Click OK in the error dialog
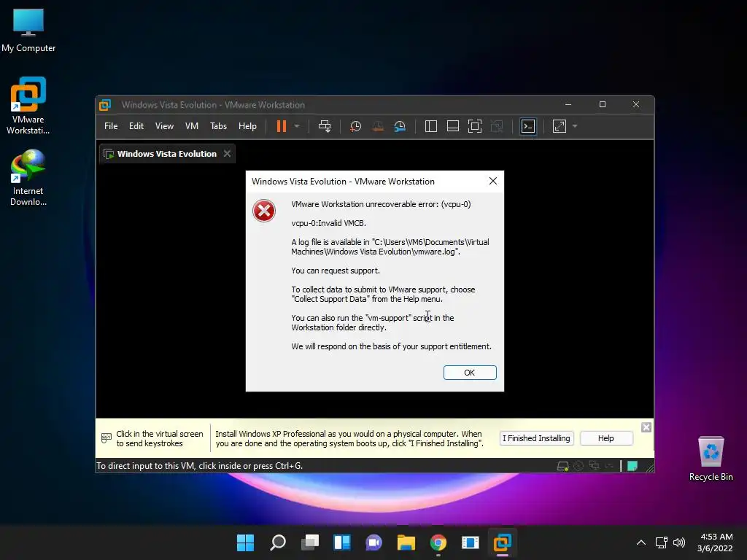 click(470, 373)
